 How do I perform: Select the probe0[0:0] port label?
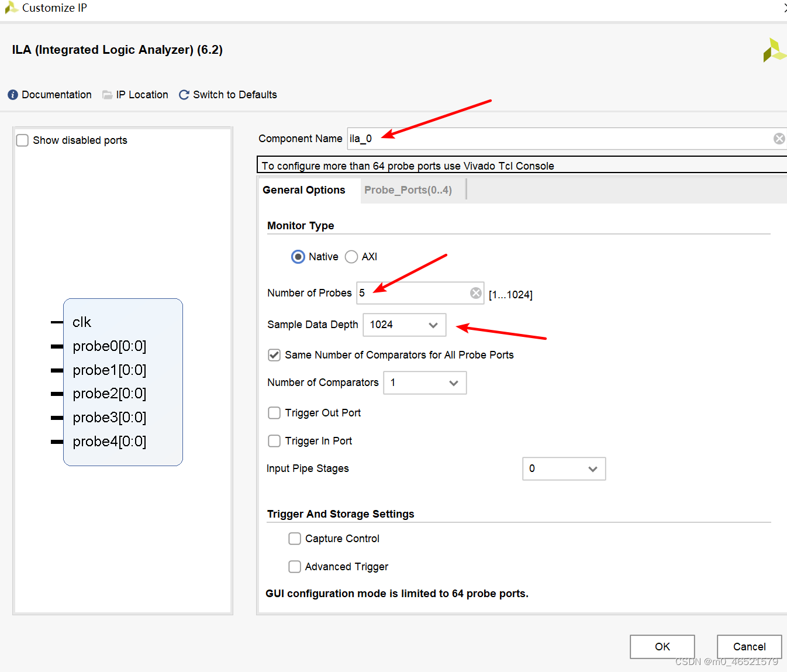pyautogui.click(x=109, y=346)
